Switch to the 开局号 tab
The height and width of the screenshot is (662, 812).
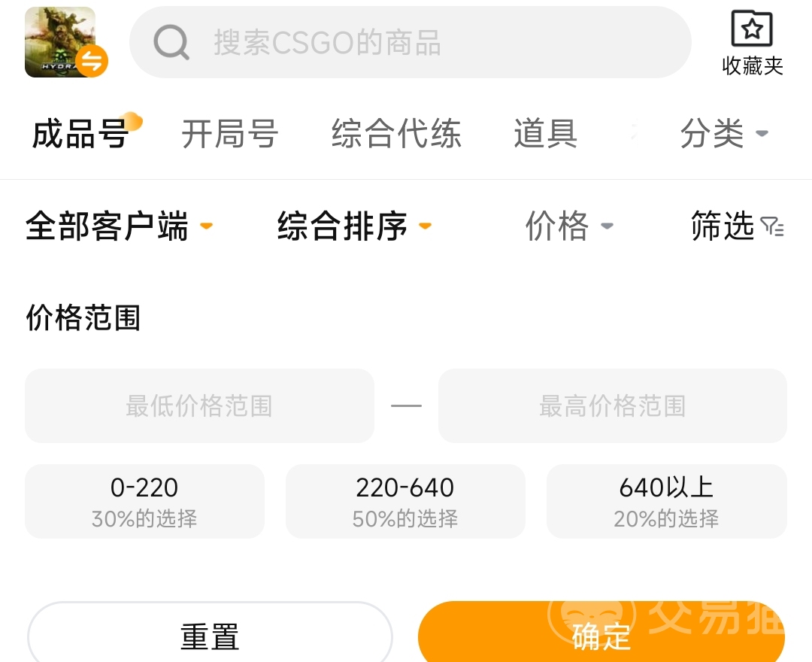(x=230, y=134)
